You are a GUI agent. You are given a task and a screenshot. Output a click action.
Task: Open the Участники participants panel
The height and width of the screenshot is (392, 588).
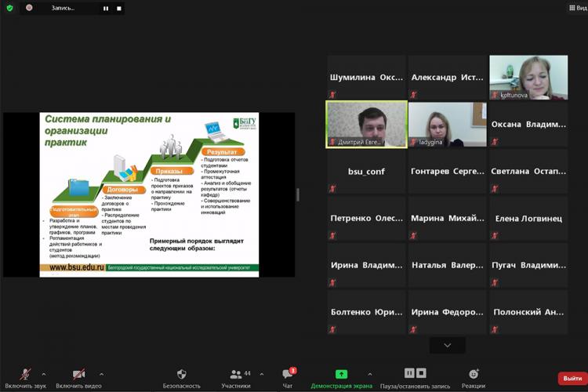tap(235, 375)
